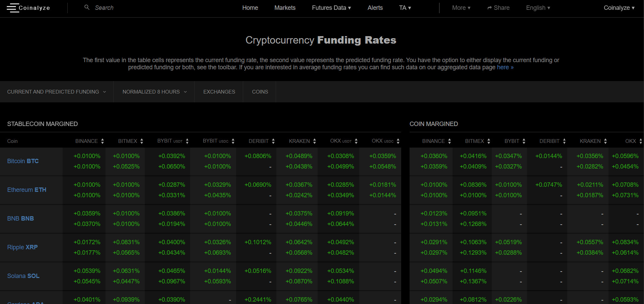The image size is (644, 304).
Task: Sort coin margined BITMEX column
Action: [489, 141]
